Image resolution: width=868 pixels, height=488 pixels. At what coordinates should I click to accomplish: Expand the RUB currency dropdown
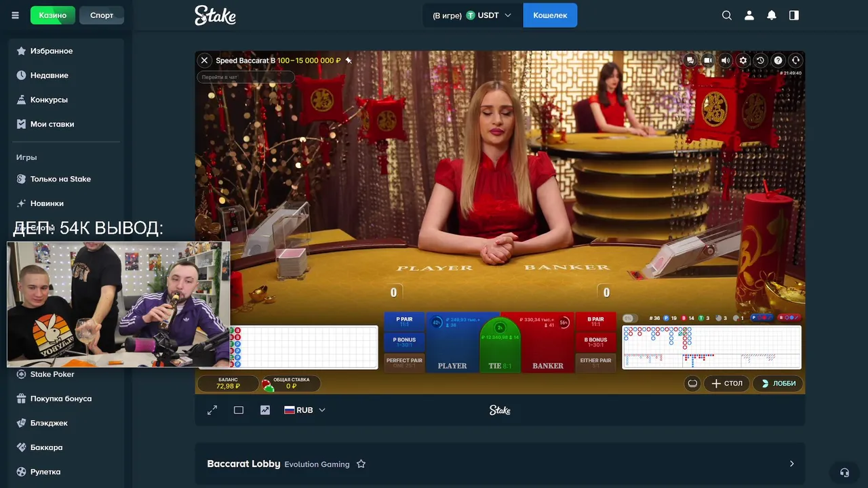click(x=304, y=410)
